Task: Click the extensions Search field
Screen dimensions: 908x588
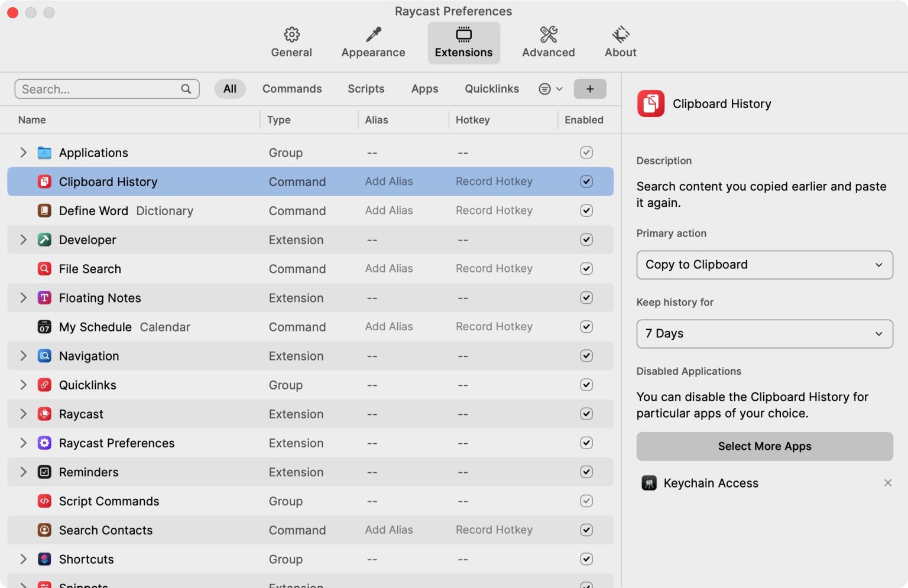Action: (100, 89)
